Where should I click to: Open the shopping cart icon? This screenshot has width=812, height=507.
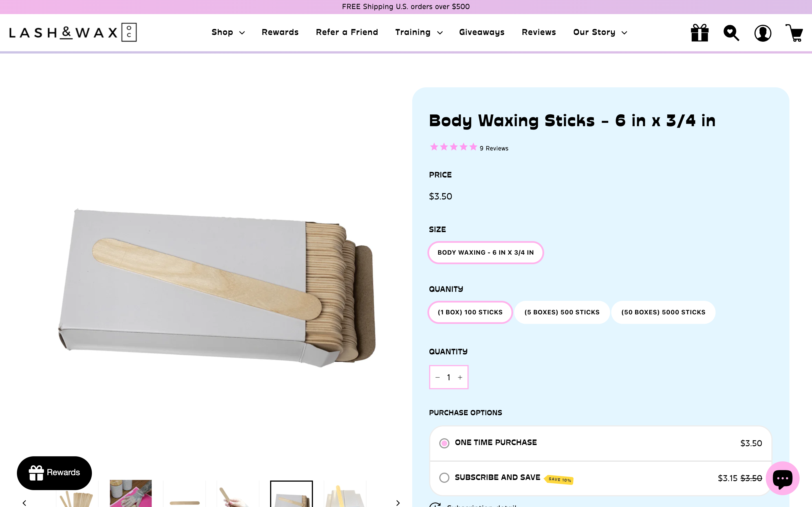[794, 33]
